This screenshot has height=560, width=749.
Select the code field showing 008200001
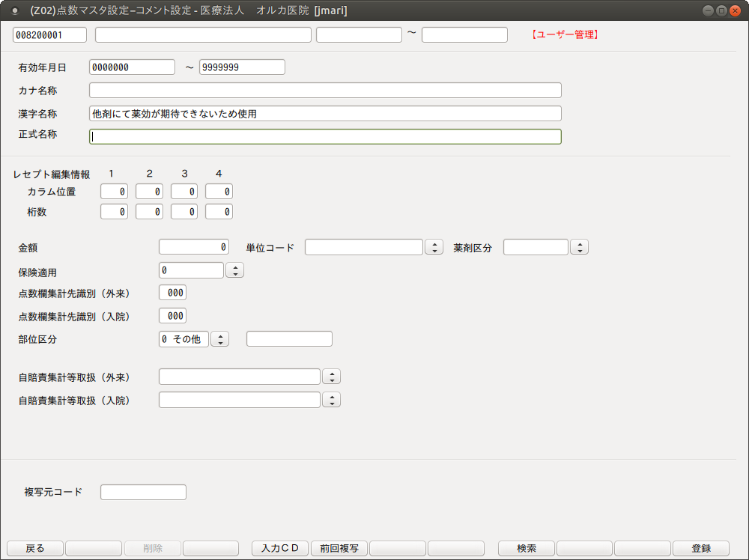(x=50, y=35)
